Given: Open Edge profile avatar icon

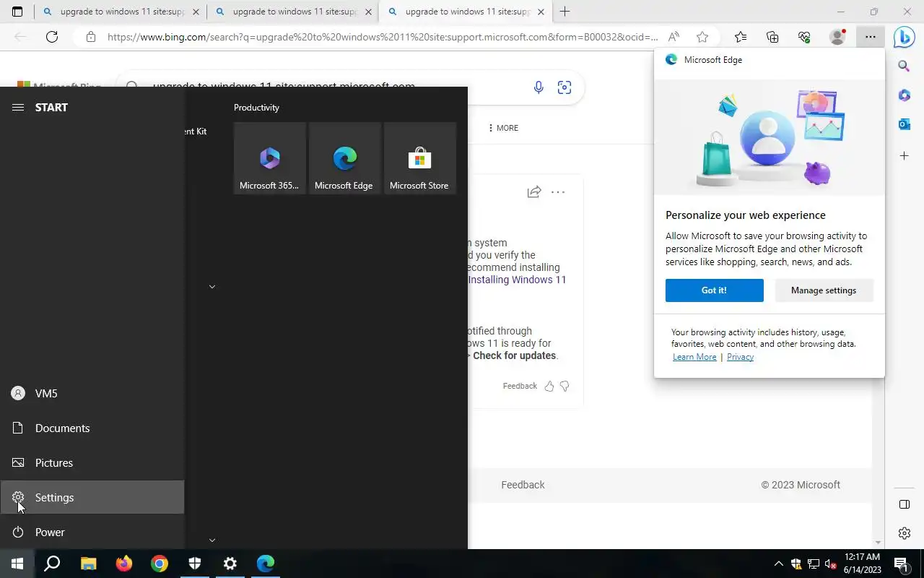Looking at the screenshot, I should click(837, 37).
